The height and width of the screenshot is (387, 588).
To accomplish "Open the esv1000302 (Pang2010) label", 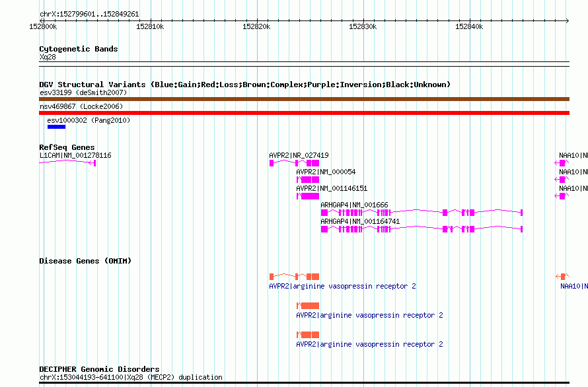I will pos(89,120).
